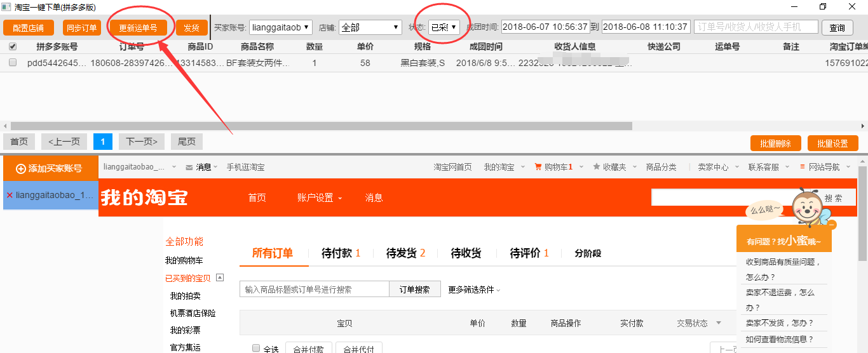Open the 状态 status dropdown
Viewport: 868px width, 353px height.
pos(444,27)
